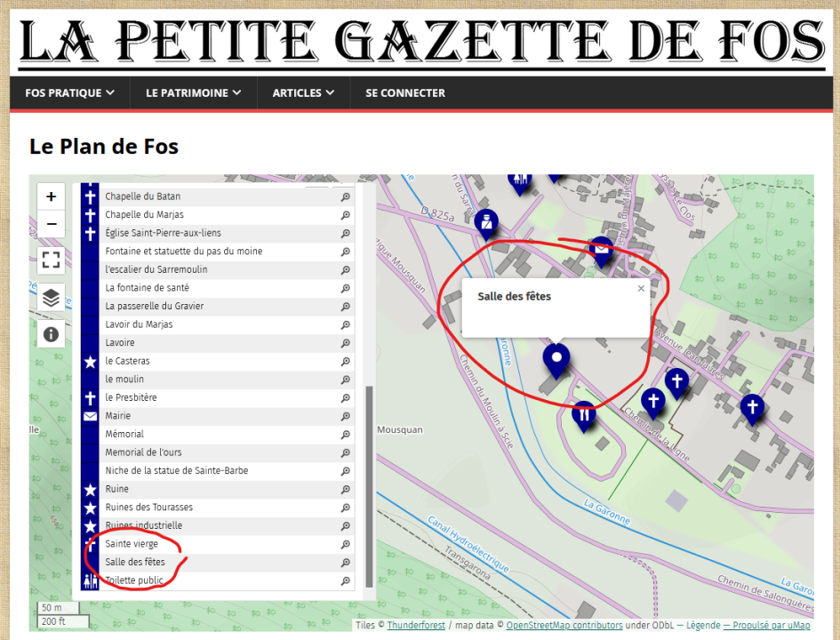Click magnifier icon next to Mairie

(x=346, y=416)
